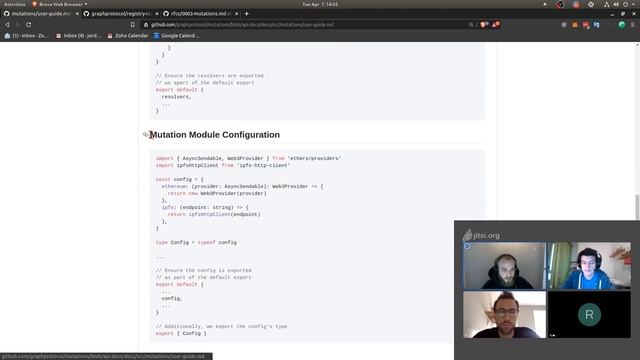Open the Google Calendar bookmark
Screen dimensions: 640x360
[x=177, y=36]
